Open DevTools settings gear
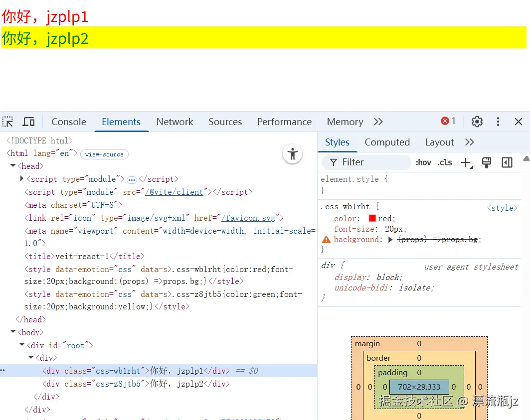This screenshot has height=420, width=530. 477,121
